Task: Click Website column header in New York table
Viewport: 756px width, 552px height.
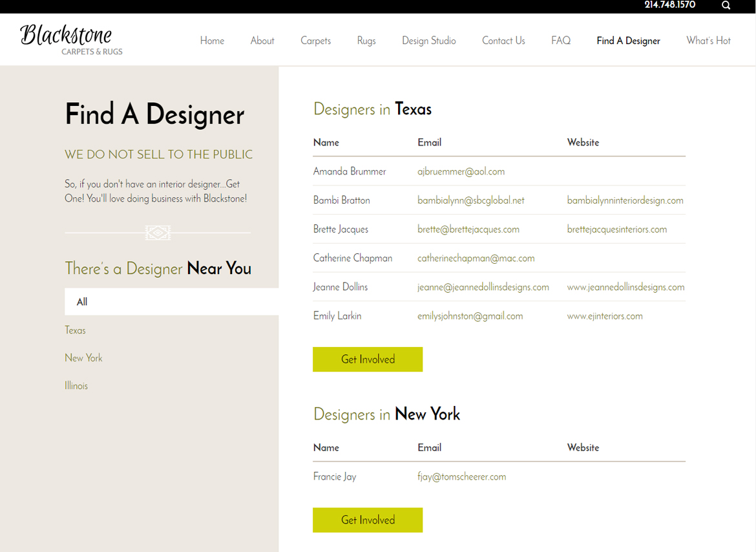Action: click(x=583, y=448)
